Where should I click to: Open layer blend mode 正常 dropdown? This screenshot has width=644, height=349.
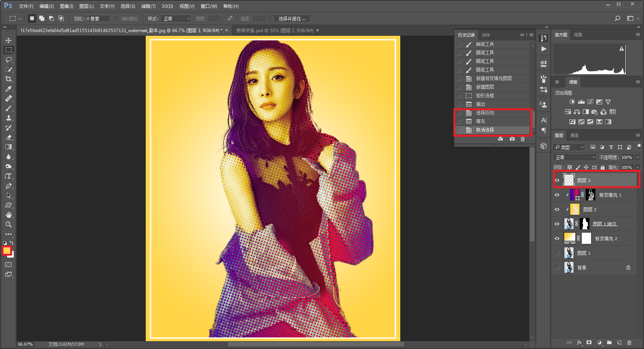[575, 157]
